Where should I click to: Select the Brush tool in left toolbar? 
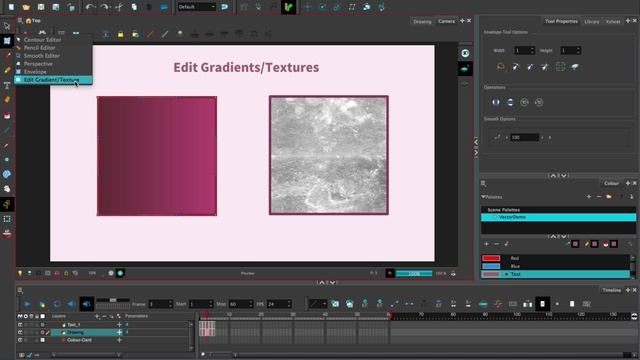tap(7, 56)
